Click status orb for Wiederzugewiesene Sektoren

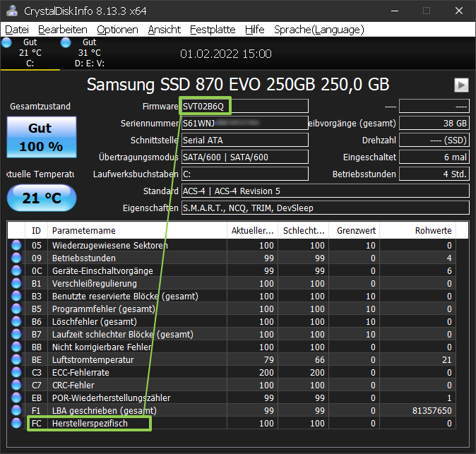(16, 245)
